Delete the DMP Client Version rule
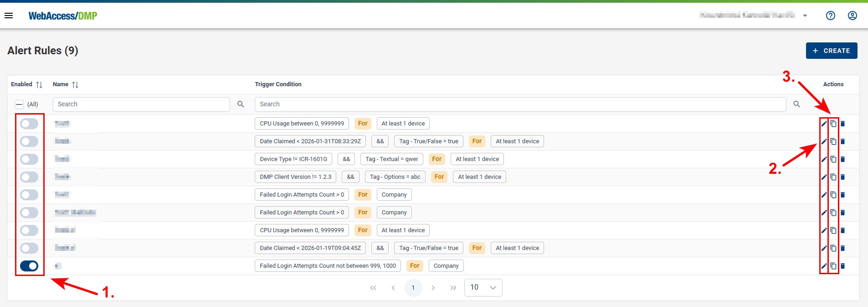The width and height of the screenshot is (868, 307). tap(842, 177)
